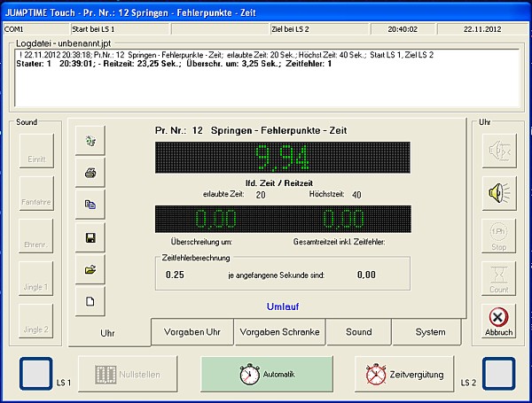This screenshot has width=532, height=403.
Task: Click the new blank document icon
Action: coord(90,301)
